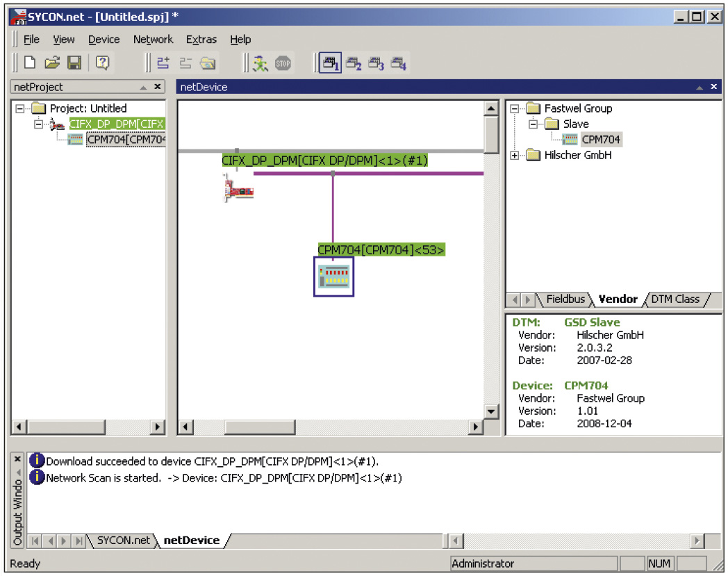The image size is (728, 576).
Task: Collapse the Fastwel Group catalog node
Action: (x=515, y=109)
